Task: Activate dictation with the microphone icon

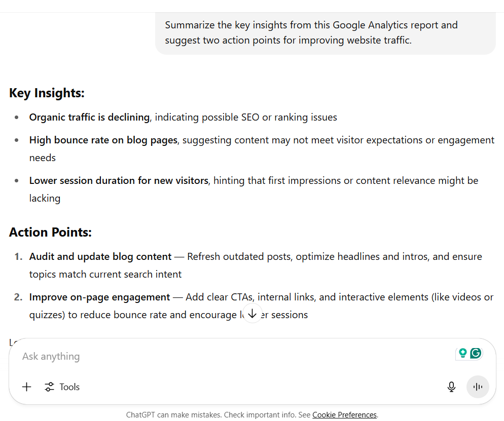Action: tap(451, 387)
